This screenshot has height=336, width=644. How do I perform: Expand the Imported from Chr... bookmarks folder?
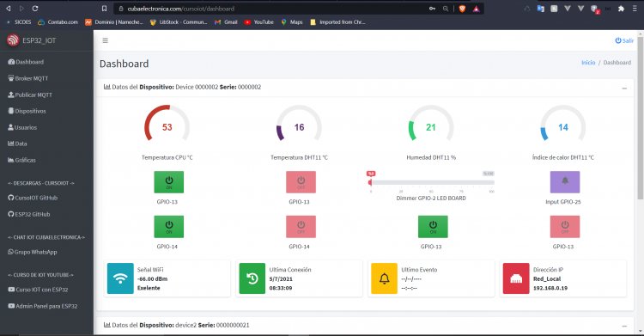click(337, 22)
